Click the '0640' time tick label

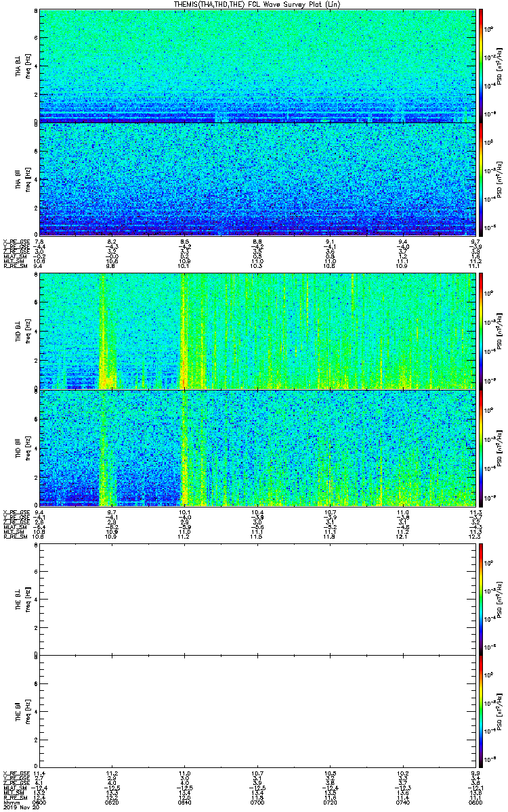(185, 803)
